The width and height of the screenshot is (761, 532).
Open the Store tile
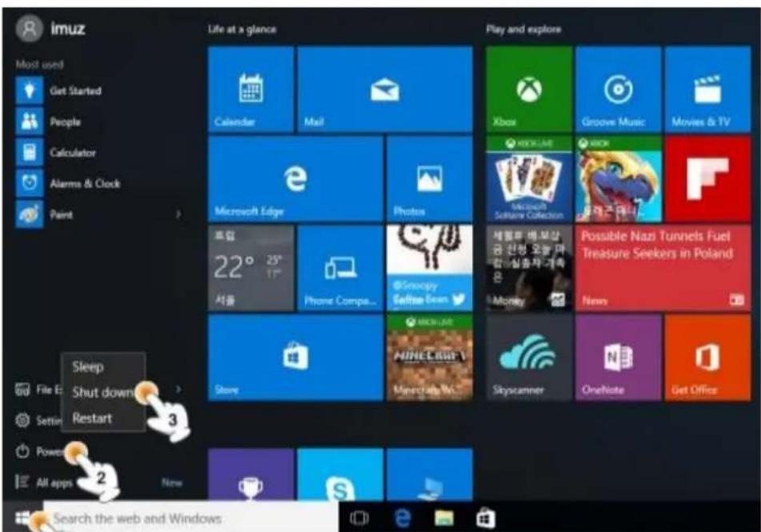(x=295, y=358)
